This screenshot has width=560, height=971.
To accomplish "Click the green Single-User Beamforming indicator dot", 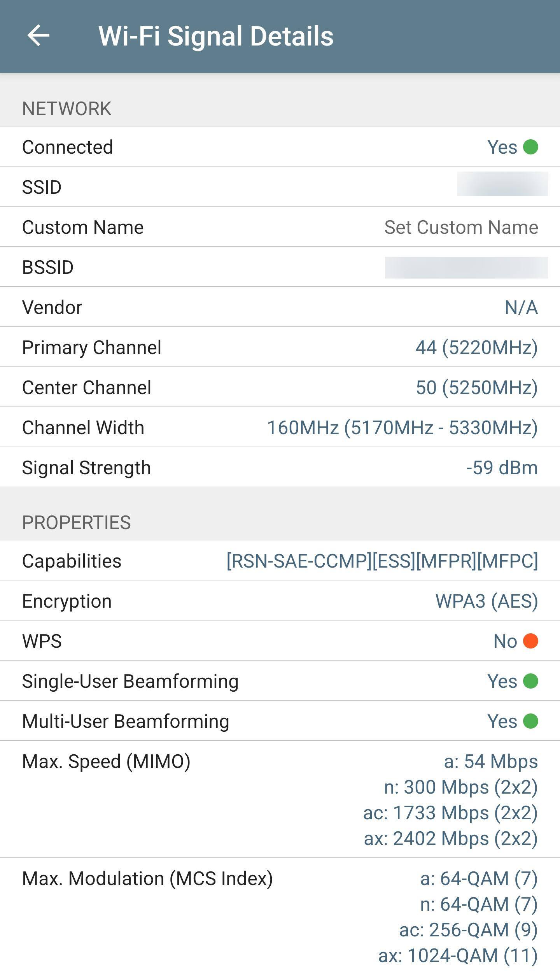I will point(530,681).
